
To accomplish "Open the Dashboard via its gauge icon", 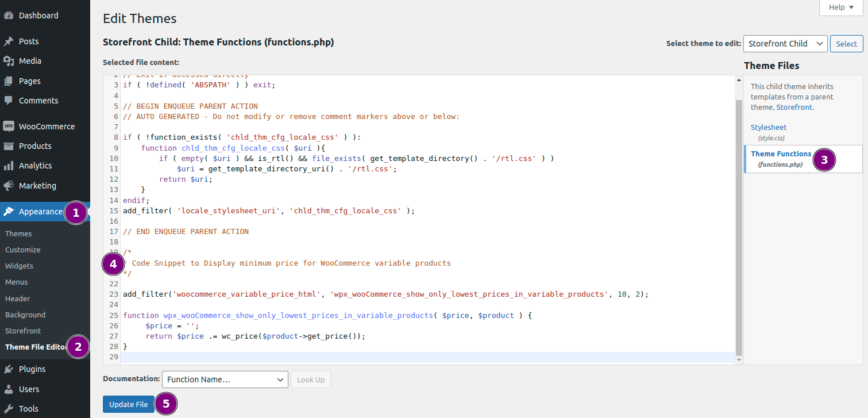I will 10,15.
